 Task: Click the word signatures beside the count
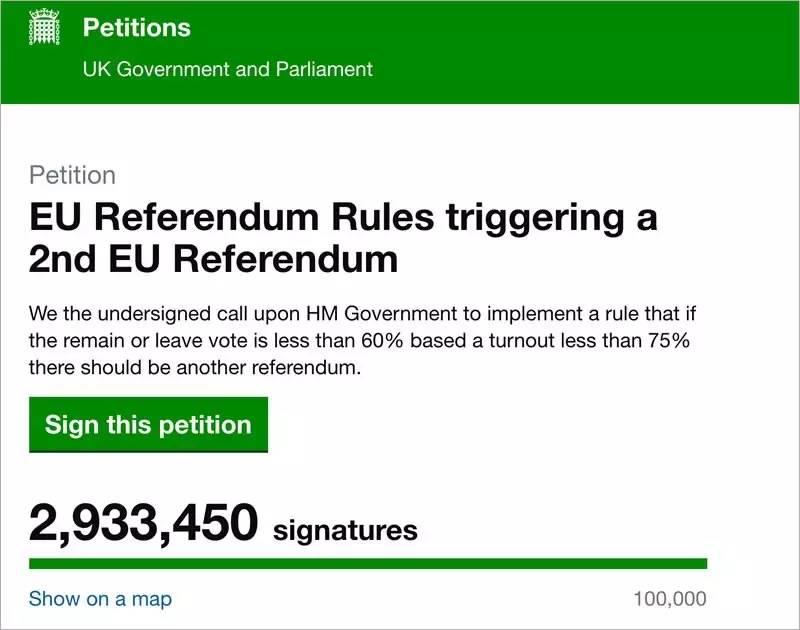[x=345, y=529]
